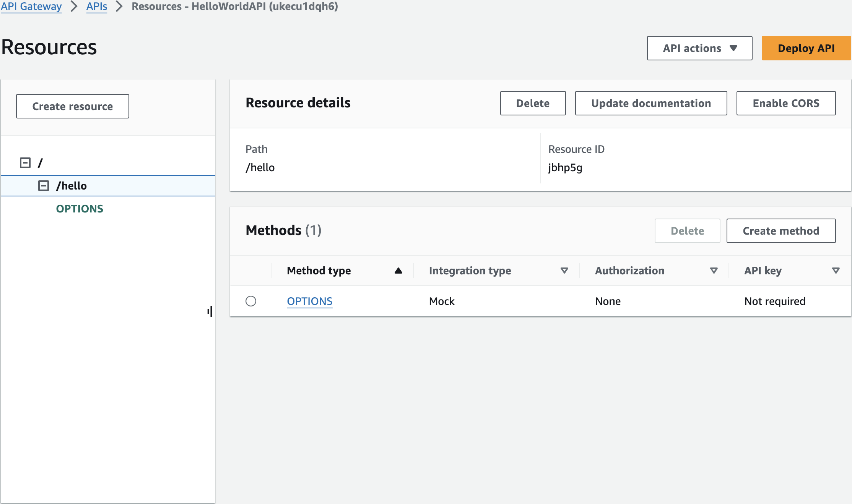The width and height of the screenshot is (852, 504).
Task: Collapse the /hello resource tree node
Action: 44,186
